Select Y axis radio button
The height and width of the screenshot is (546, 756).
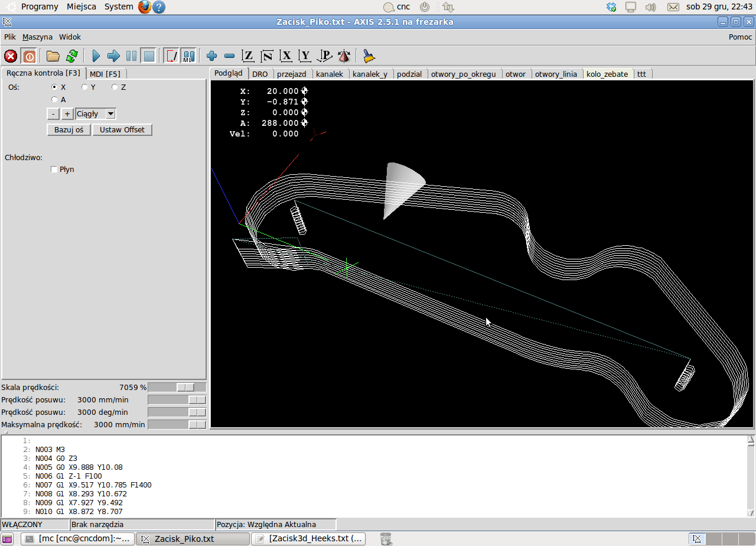[84, 87]
